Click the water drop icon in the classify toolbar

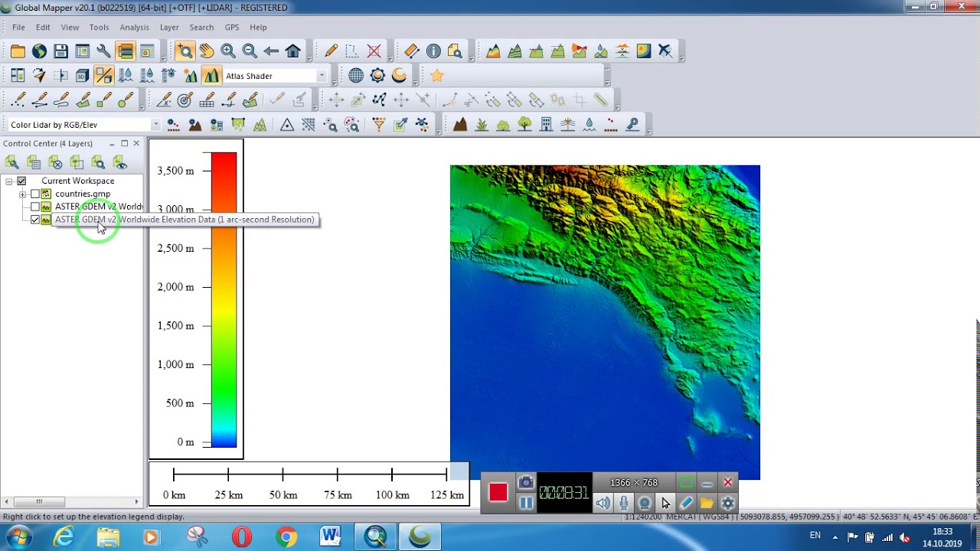[589, 125]
